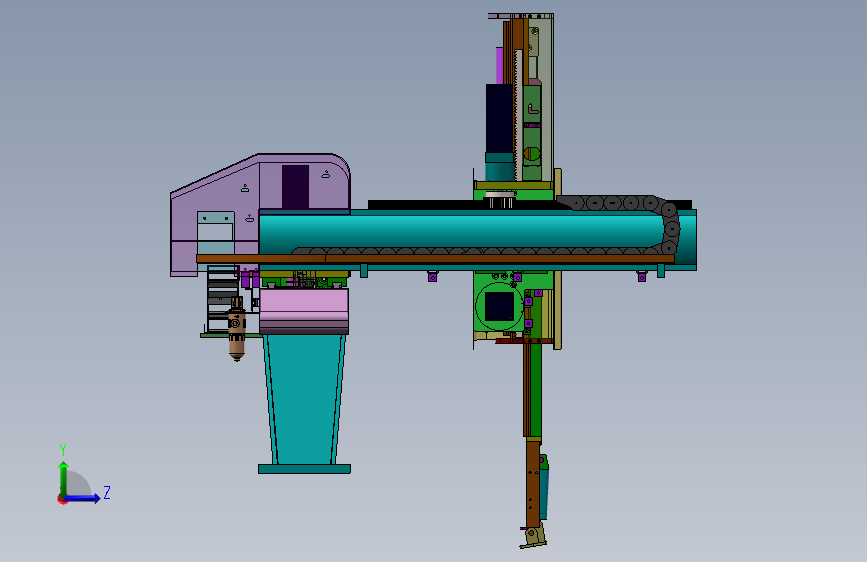The image size is (867, 562).
Task: Click the Y axis label on the triad
Action: pyautogui.click(x=63, y=450)
